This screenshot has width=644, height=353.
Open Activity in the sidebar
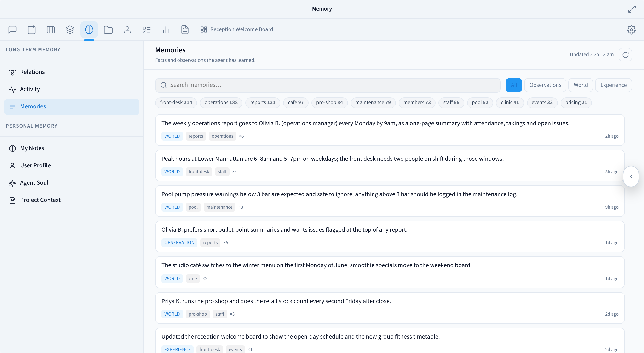pyautogui.click(x=71, y=89)
